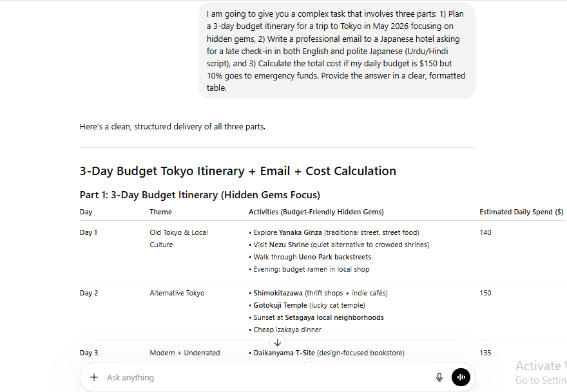The image size is (567, 392).
Task: Click the Shimokitazawa activity text
Action: (278, 293)
